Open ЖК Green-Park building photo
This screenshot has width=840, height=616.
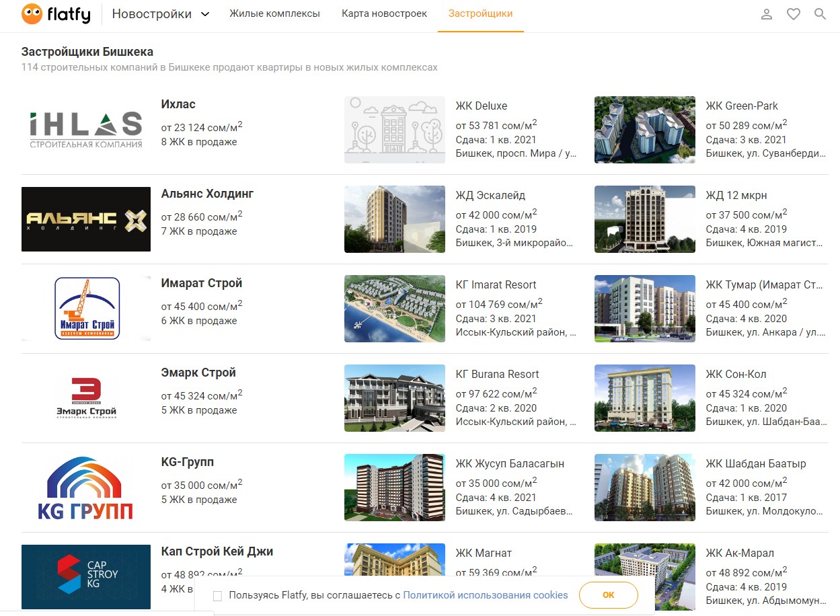tap(645, 130)
